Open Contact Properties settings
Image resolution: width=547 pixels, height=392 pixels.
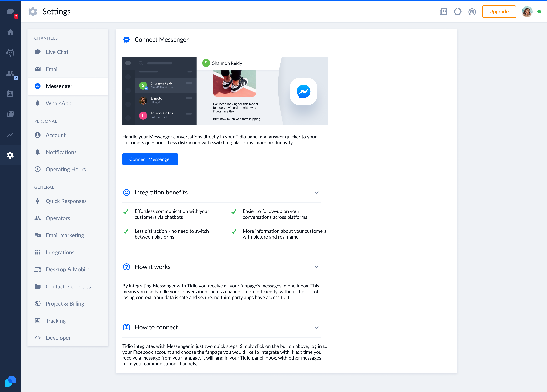(68, 286)
